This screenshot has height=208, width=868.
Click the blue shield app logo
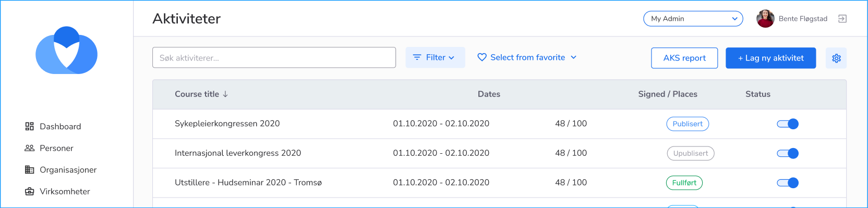pos(66,50)
